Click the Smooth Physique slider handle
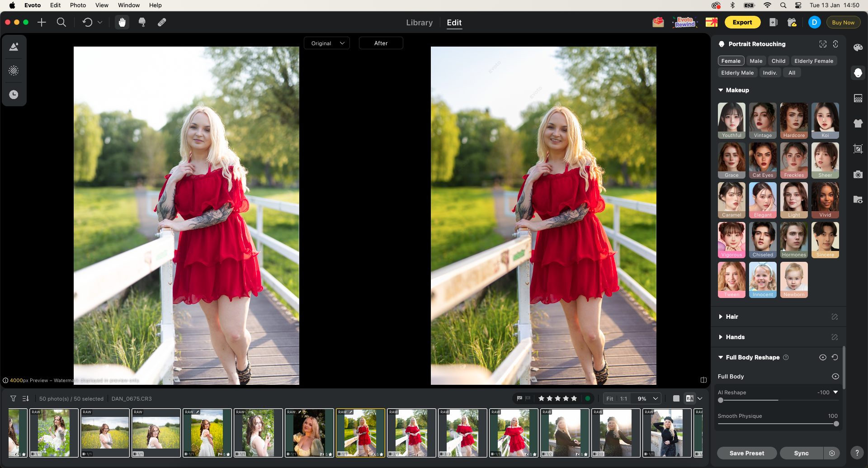This screenshot has height=468, width=868. click(836, 424)
